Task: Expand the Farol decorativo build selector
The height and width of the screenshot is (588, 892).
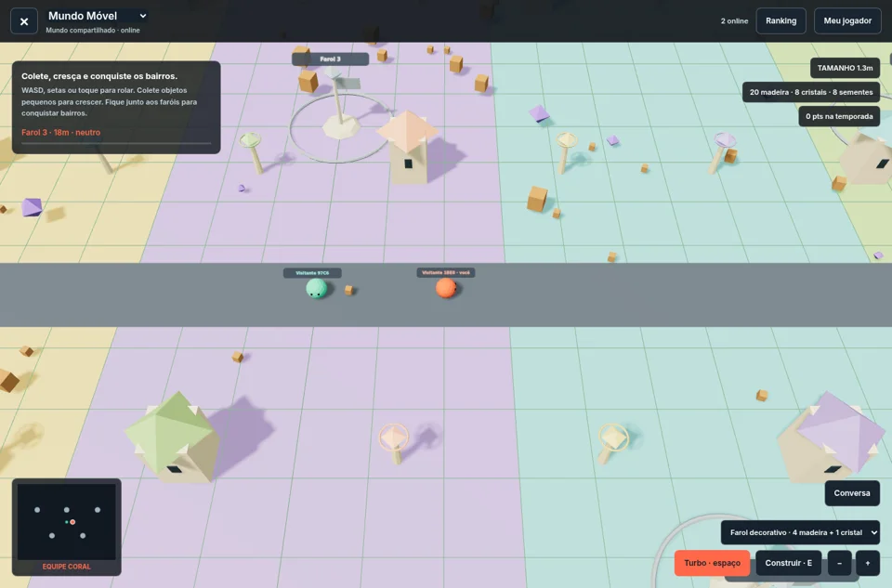Action: click(x=800, y=532)
